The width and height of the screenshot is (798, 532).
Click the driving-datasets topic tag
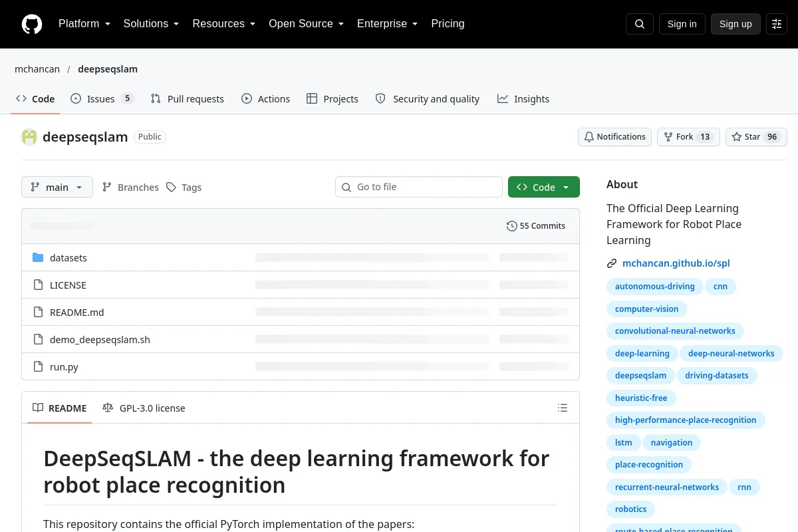(717, 376)
